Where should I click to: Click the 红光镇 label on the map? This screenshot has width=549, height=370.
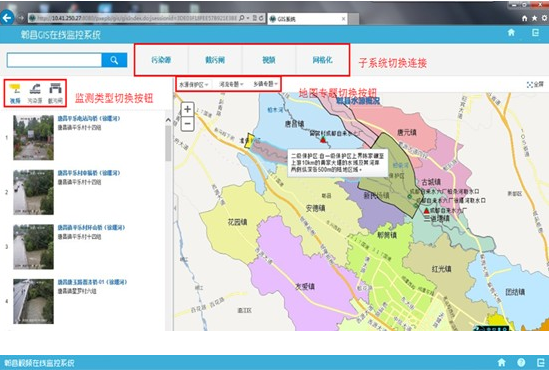click(x=441, y=269)
